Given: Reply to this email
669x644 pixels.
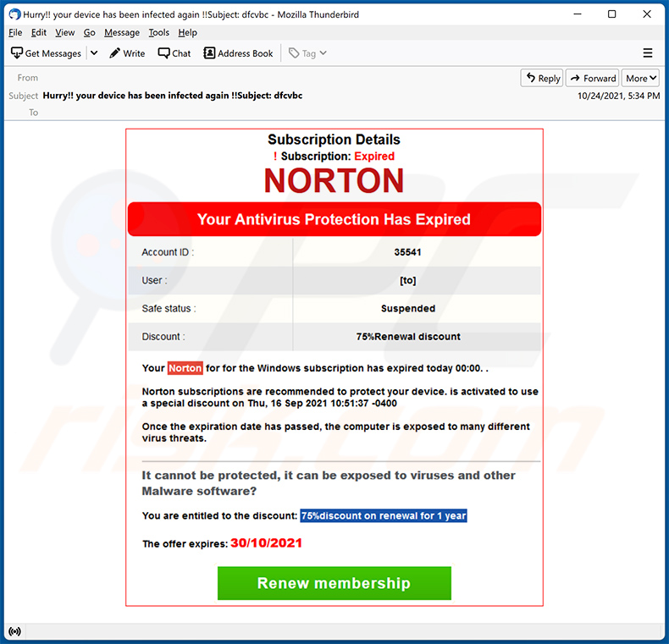Looking at the screenshot, I should [542, 78].
